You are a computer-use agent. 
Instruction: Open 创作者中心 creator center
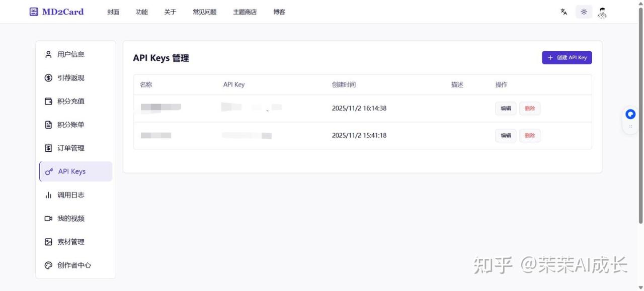[x=73, y=265]
